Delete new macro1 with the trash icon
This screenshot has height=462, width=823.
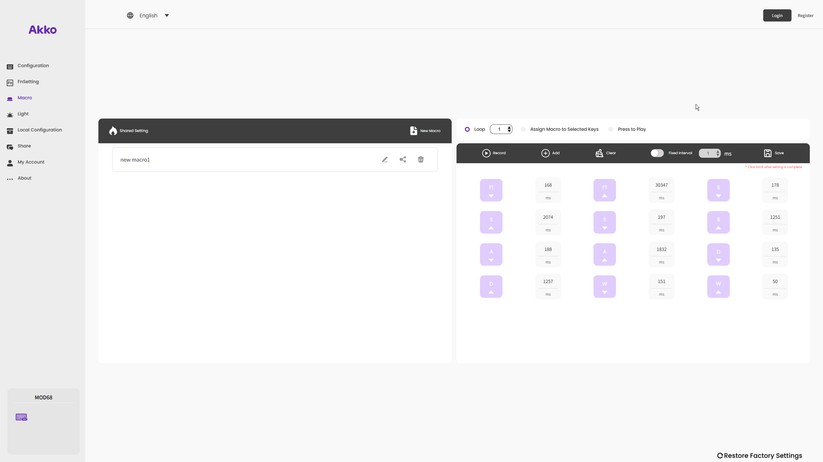click(421, 160)
